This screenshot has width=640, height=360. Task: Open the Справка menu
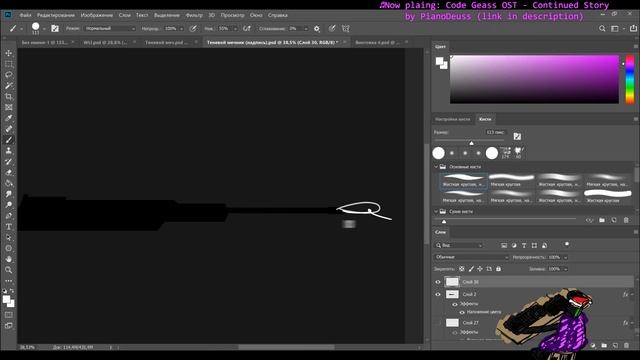click(x=278, y=15)
